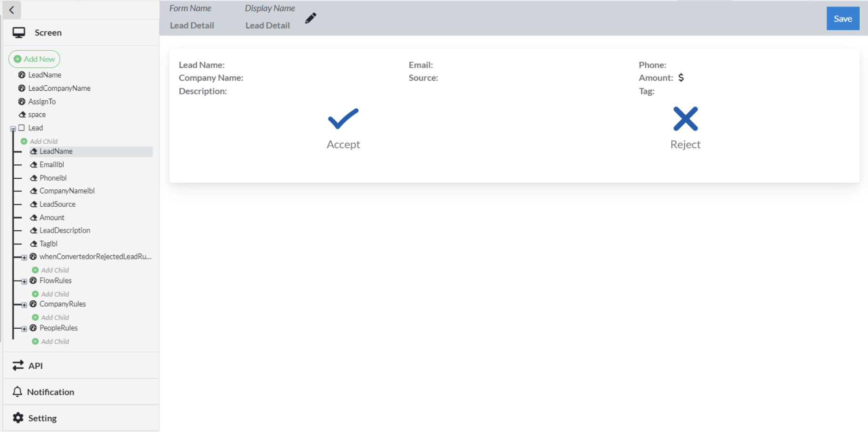Click the pencil edit icon beside Display Name
This screenshot has width=868, height=432.
coord(311,18)
